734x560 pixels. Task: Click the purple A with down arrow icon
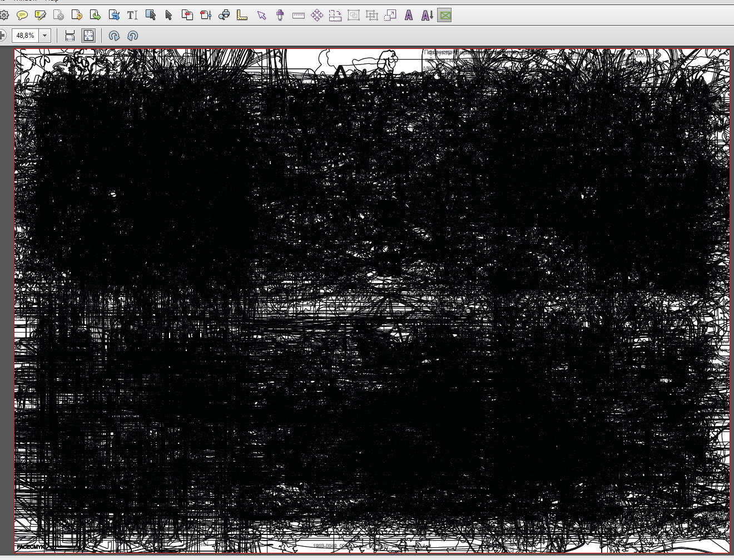click(x=427, y=16)
